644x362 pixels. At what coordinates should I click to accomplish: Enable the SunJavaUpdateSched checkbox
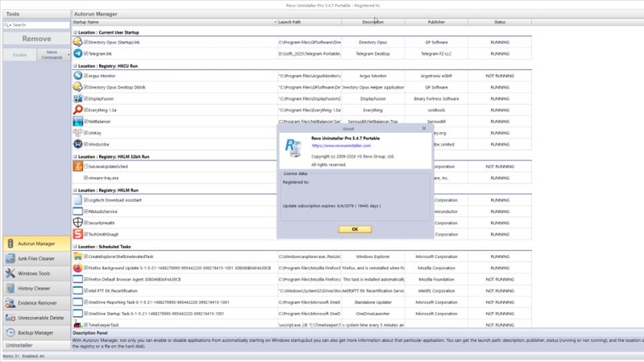[x=86, y=167]
